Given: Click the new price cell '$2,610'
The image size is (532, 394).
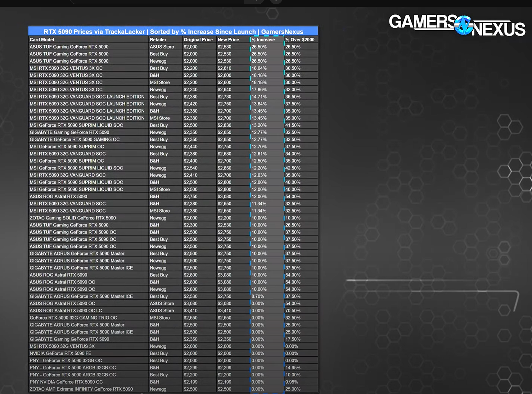Looking at the screenshot, I should [x=224, y=68].
